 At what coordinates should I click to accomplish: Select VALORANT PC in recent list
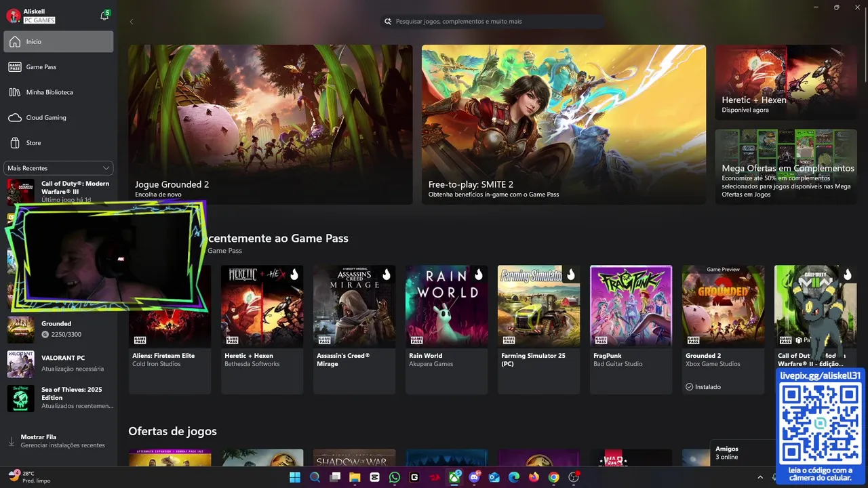(x=58, y=363)
